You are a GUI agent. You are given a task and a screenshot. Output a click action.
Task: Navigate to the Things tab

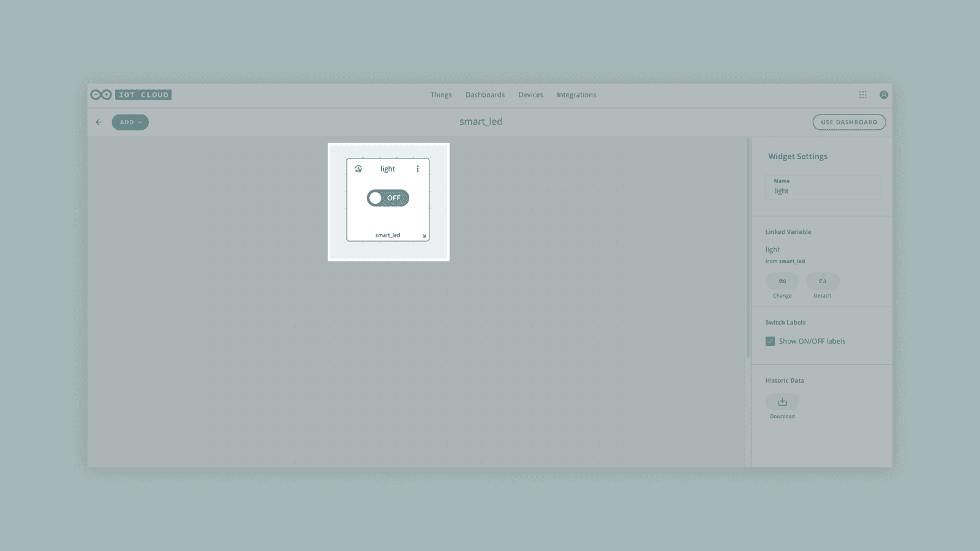(441, 95)
